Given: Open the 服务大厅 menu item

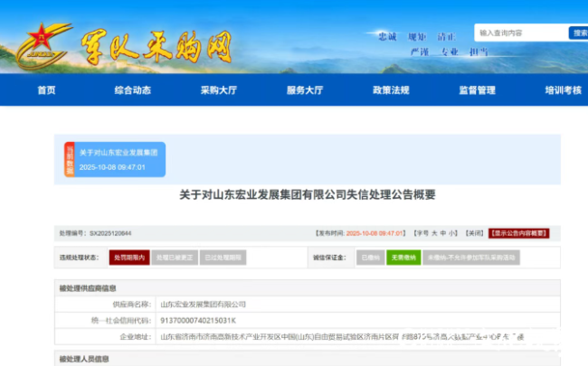Looking at the screenshot, I should coord(305,90).
